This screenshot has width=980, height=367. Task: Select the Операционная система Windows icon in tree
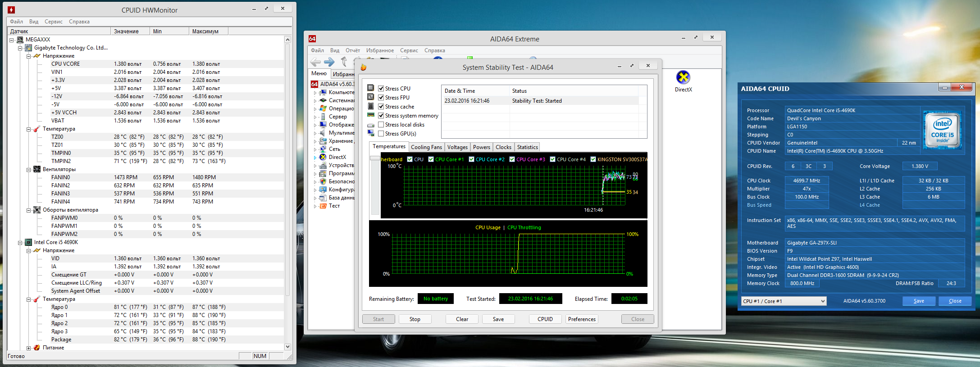click(x=323, y=109)
